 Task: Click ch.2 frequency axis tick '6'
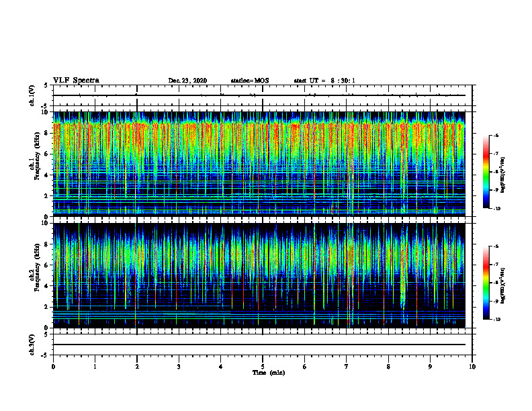(x=47, y=265)
